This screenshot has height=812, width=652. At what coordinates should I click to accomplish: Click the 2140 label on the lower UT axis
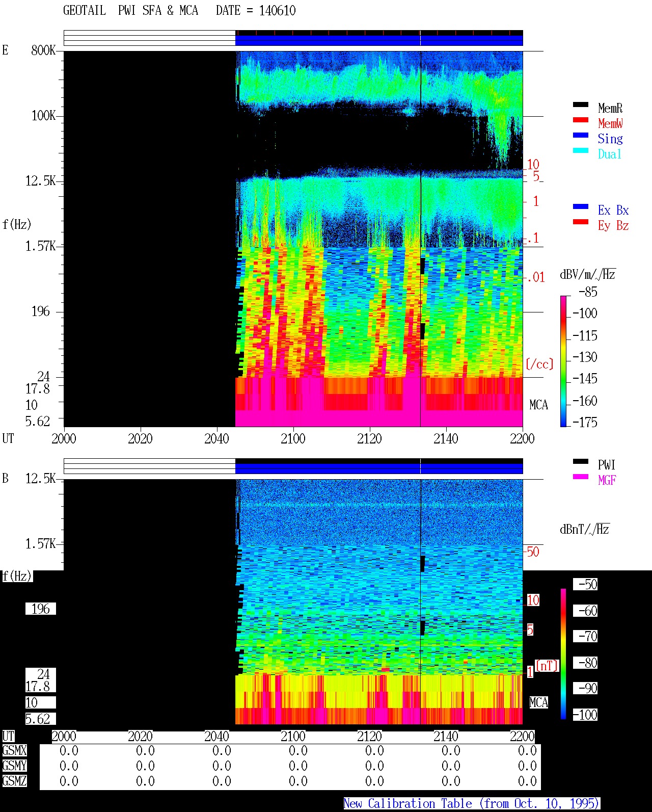click(446, 736)
